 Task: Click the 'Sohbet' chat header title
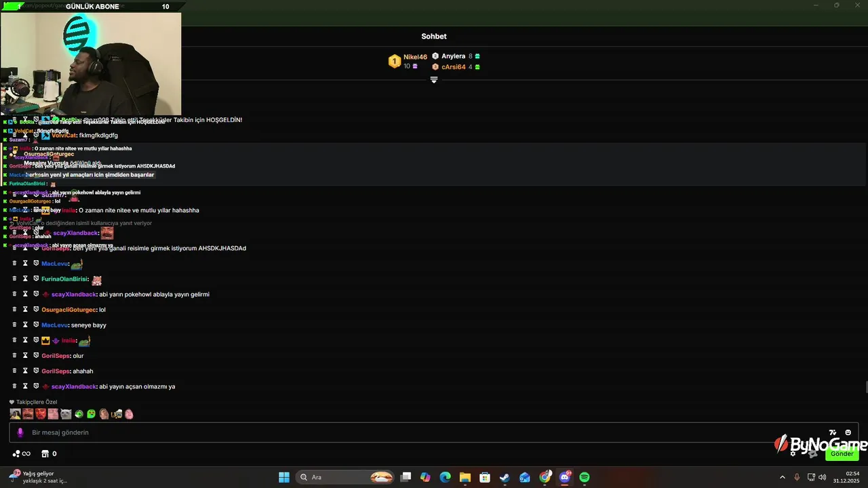pyautogui.click(x=434, y=37)
